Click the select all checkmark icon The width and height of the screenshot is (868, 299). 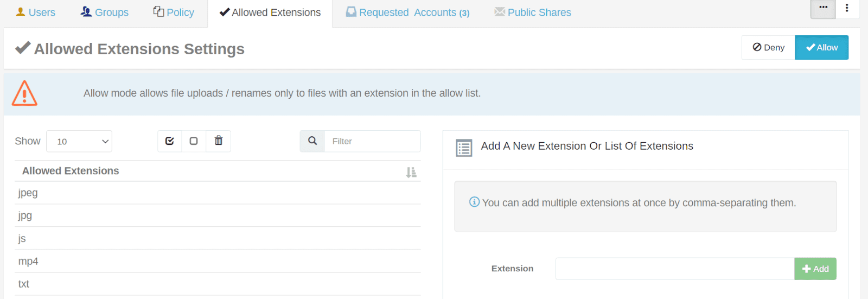(170, 141)
